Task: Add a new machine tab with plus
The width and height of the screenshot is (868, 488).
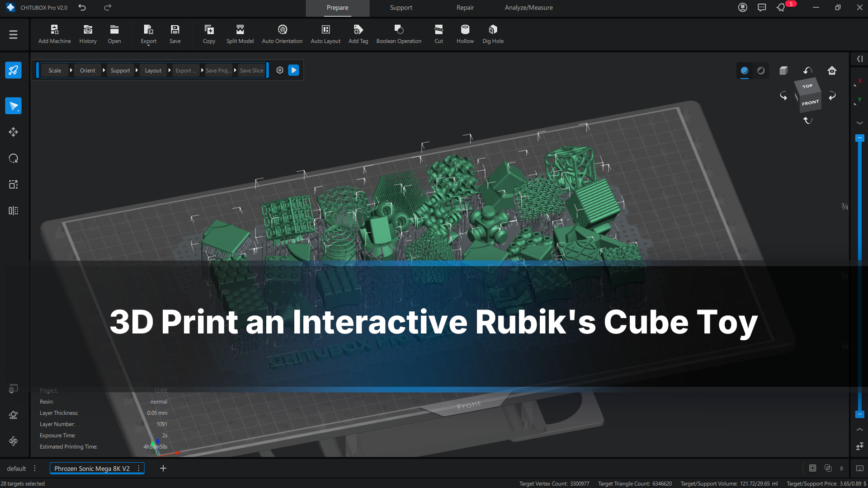Action: [163, 468]
